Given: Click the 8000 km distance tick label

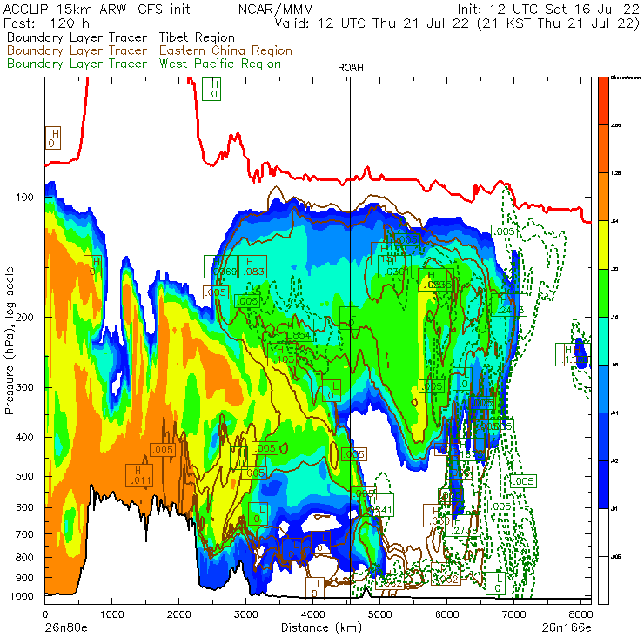Looking at the screenshot, I should click(x=580, y=614).
